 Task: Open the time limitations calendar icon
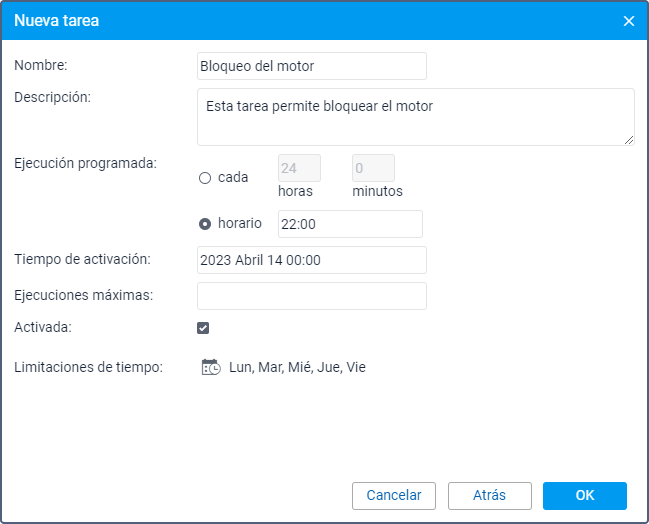pyautogui.click(x=210, y=367)
